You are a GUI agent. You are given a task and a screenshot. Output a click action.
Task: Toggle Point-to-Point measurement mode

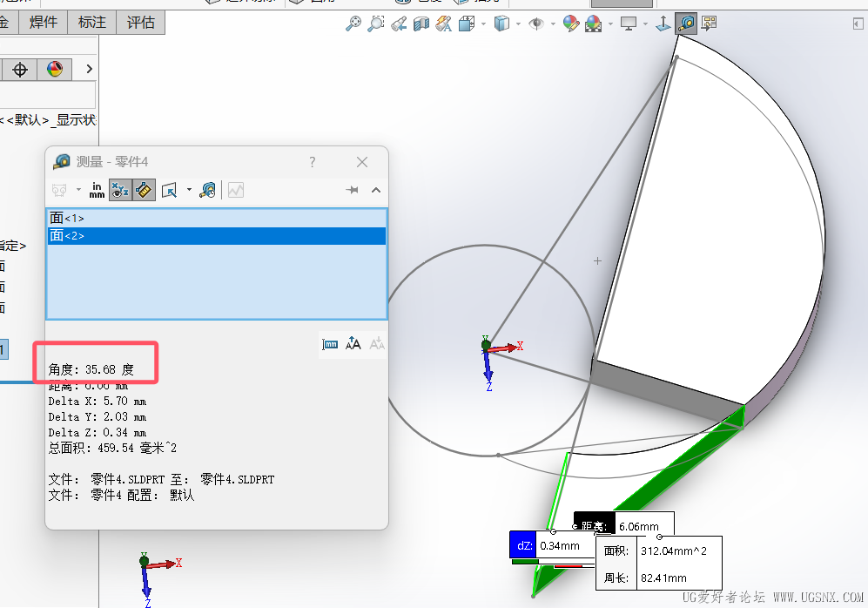pyautogui.click(x=145, y=190)
